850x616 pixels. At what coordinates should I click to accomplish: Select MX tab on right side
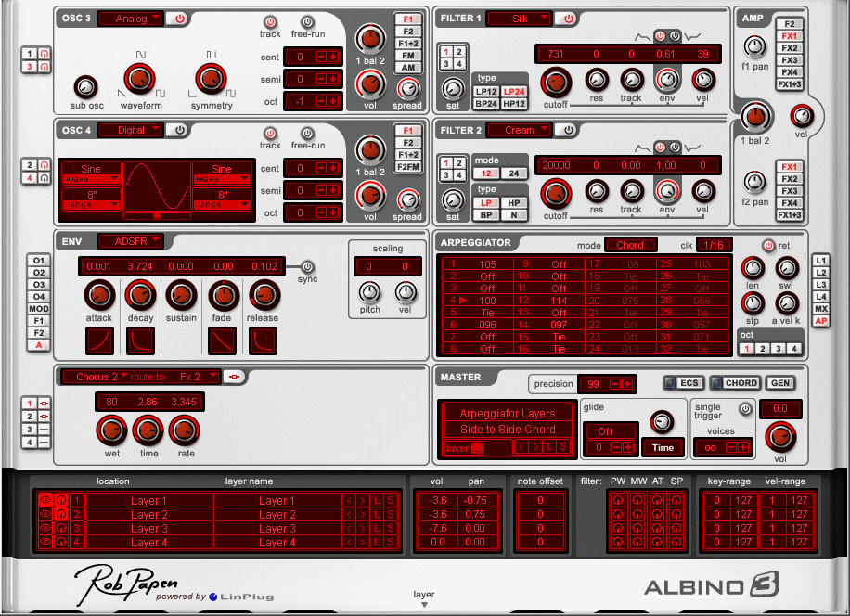(820, 309)
